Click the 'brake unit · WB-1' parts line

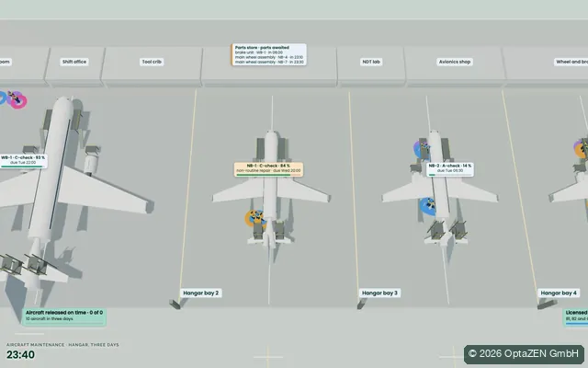(259, 52)
